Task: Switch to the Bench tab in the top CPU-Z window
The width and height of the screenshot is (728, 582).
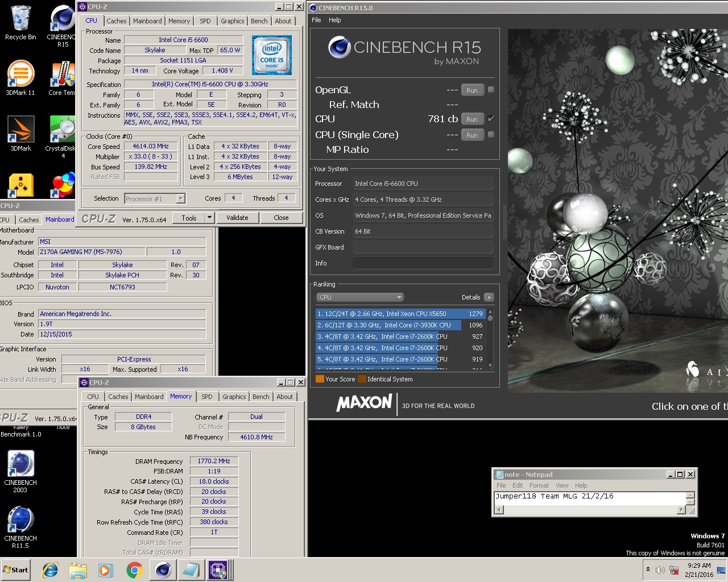Action: [x=259, y=21]
